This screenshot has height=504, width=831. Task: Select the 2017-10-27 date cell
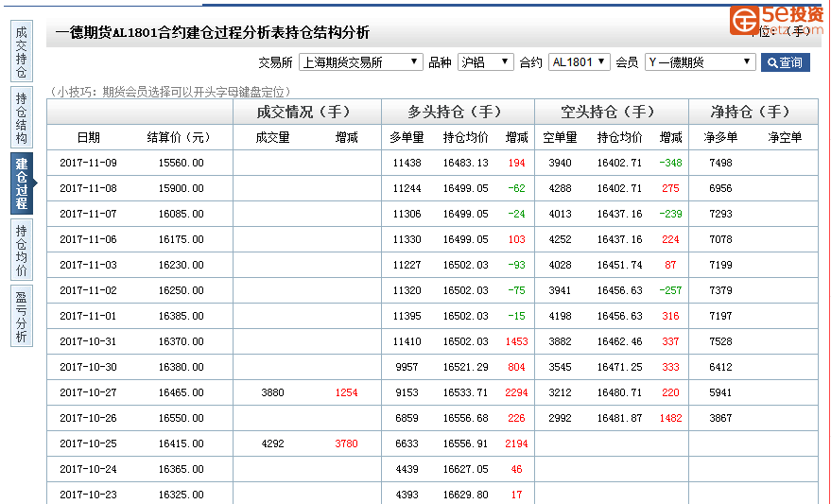pos(89,392)
